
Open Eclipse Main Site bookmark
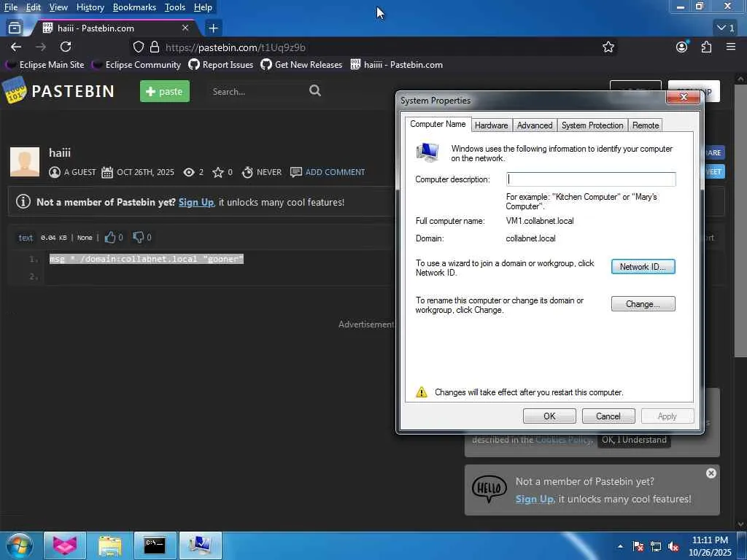45,65
